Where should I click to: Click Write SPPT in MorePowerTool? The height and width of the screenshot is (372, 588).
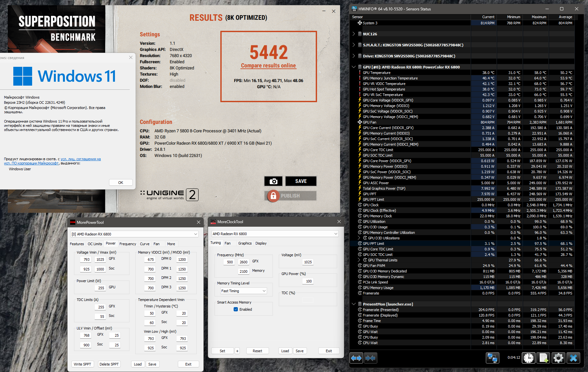coord(82,364)
